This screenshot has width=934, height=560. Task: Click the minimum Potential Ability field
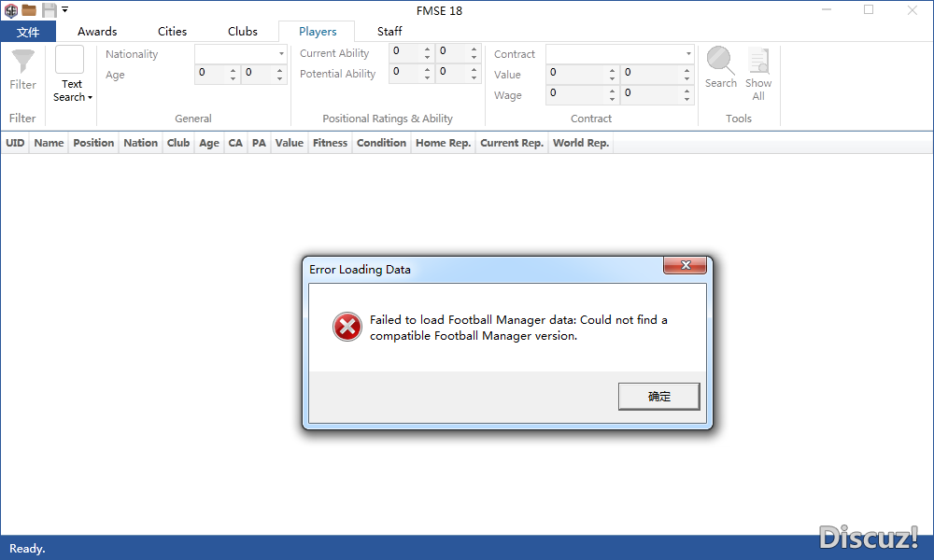click(x=405, y=73)
